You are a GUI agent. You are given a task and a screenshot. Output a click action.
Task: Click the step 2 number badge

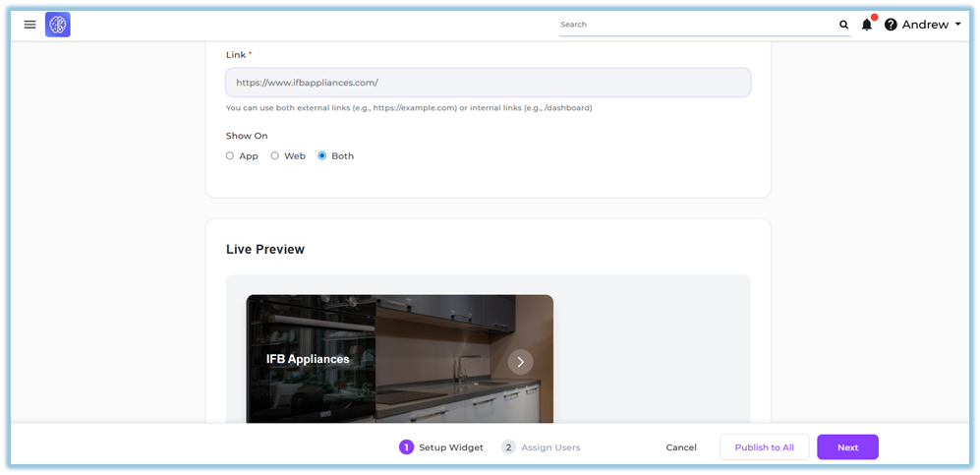[x=508, y=447]
